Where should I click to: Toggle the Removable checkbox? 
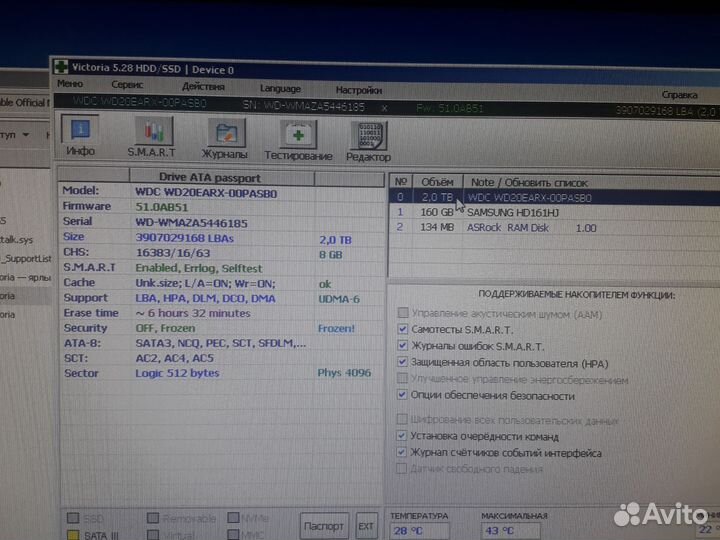point(153,518)
